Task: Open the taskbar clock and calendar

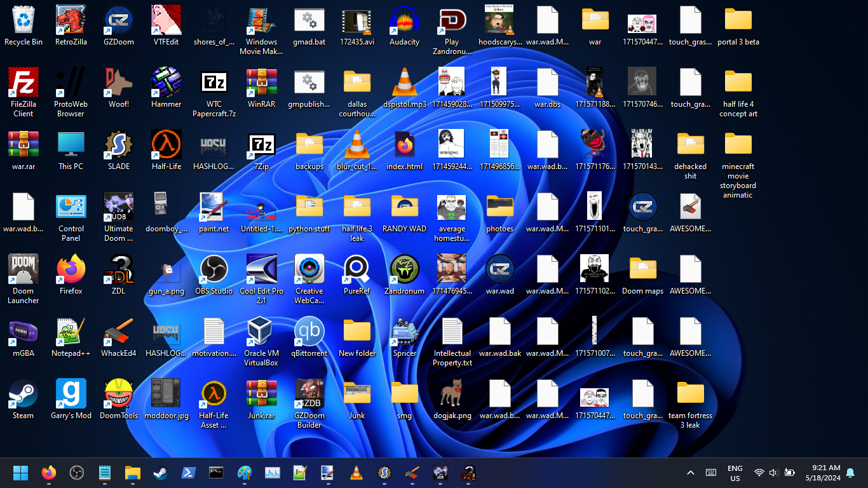Action: coord(822,473)
